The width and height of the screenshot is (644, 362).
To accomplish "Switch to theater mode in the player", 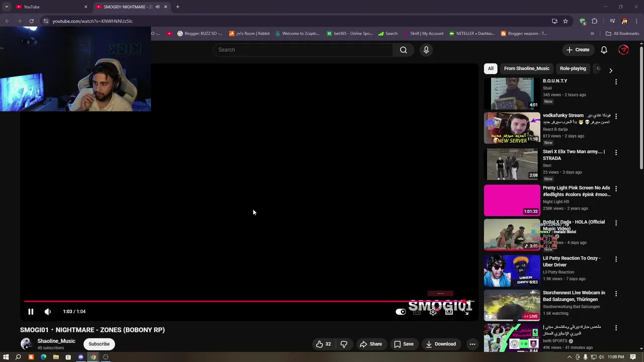I will click(x=449, y=312).
